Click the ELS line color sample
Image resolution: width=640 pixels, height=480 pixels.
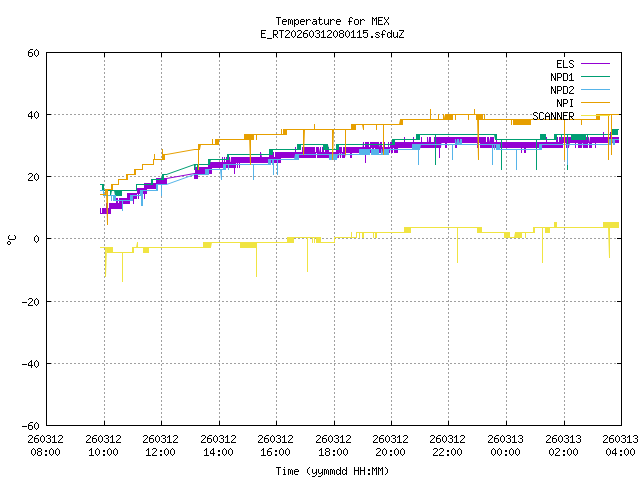pos(600,64)
